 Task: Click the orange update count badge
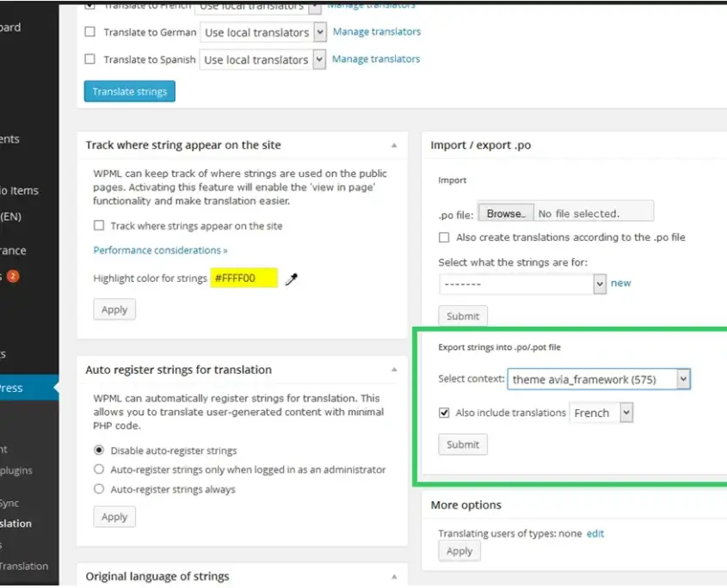tap(13, 276)
